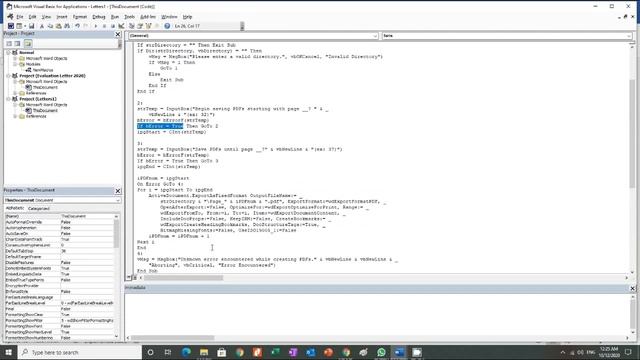Open File Explorer from the taskbar
Image resolution: width=640 pixels, height=360 pixels.
tap(204, 352)
